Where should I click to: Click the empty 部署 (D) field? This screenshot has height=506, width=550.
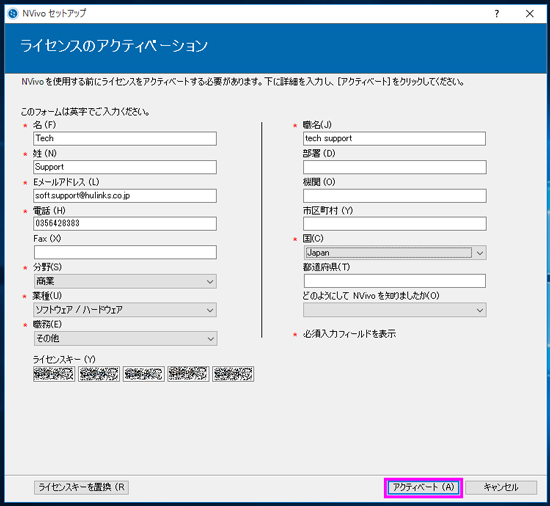395,167
